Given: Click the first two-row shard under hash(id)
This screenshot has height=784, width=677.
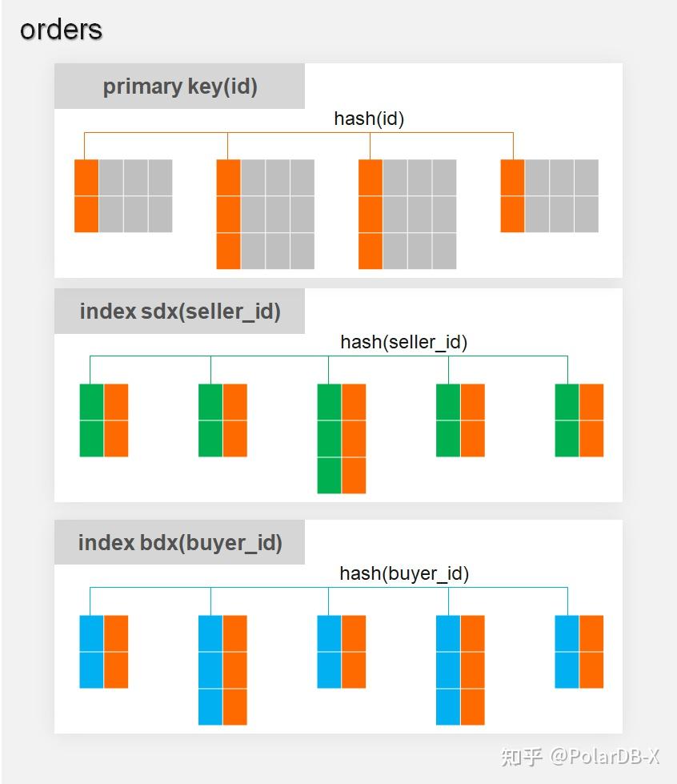Looking at the screenshot, I should coord(123,196).
